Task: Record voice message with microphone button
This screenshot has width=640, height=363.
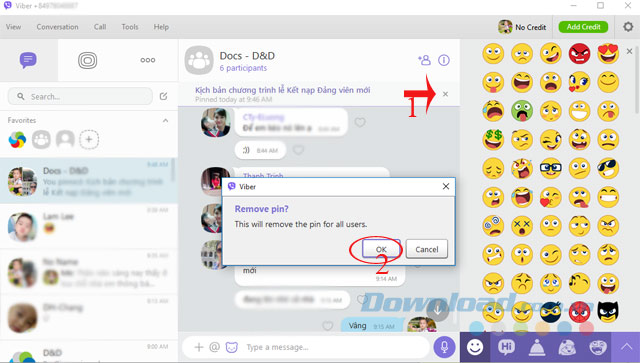Action: click(444, 347)
